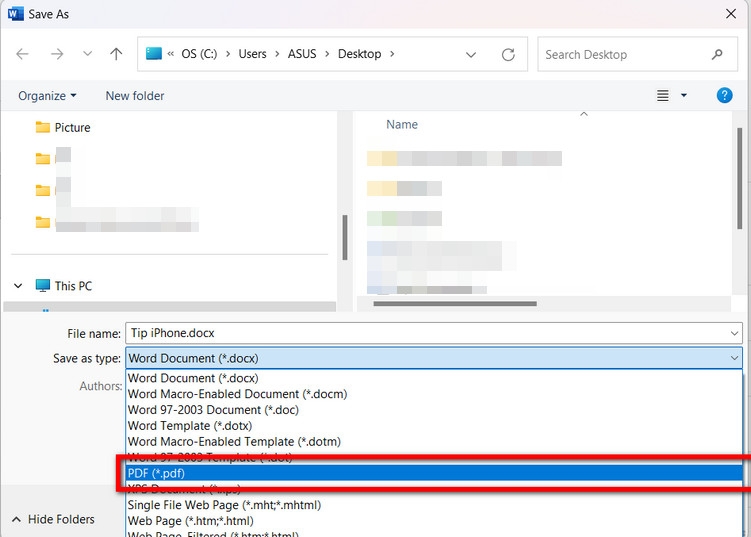Create a New folder
The width and height of the screenshot is (751, 537).
[x=135, y=96]
